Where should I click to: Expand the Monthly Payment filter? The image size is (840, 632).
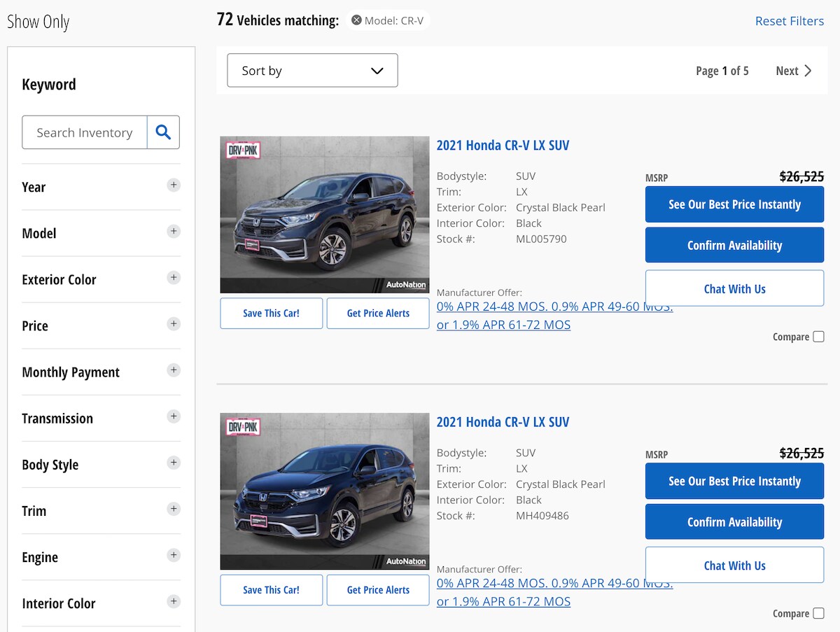point(174,370)
